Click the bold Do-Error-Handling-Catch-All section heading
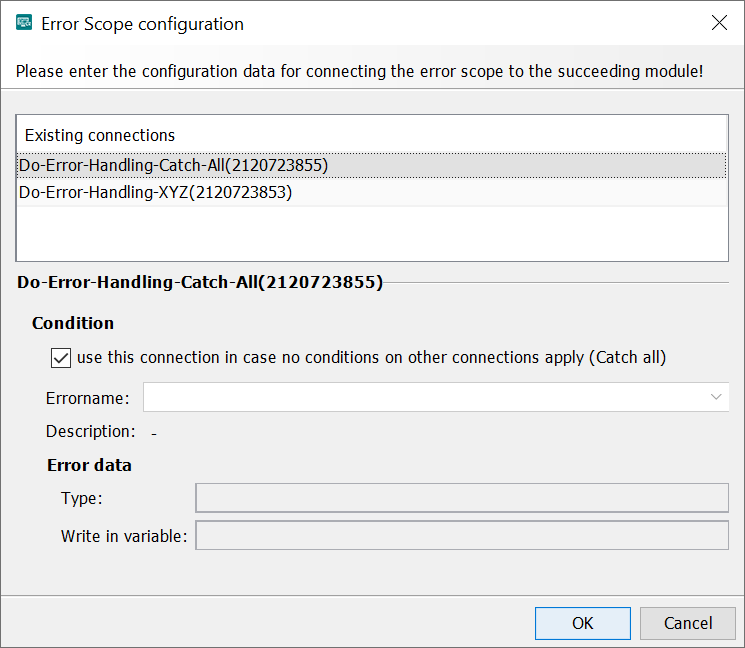 click(200, 283)
